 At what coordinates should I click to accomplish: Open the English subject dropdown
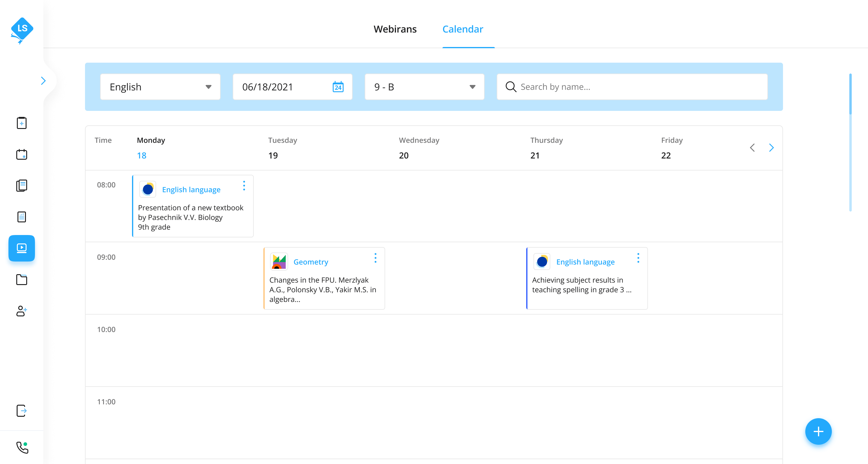tap(160, 87)
